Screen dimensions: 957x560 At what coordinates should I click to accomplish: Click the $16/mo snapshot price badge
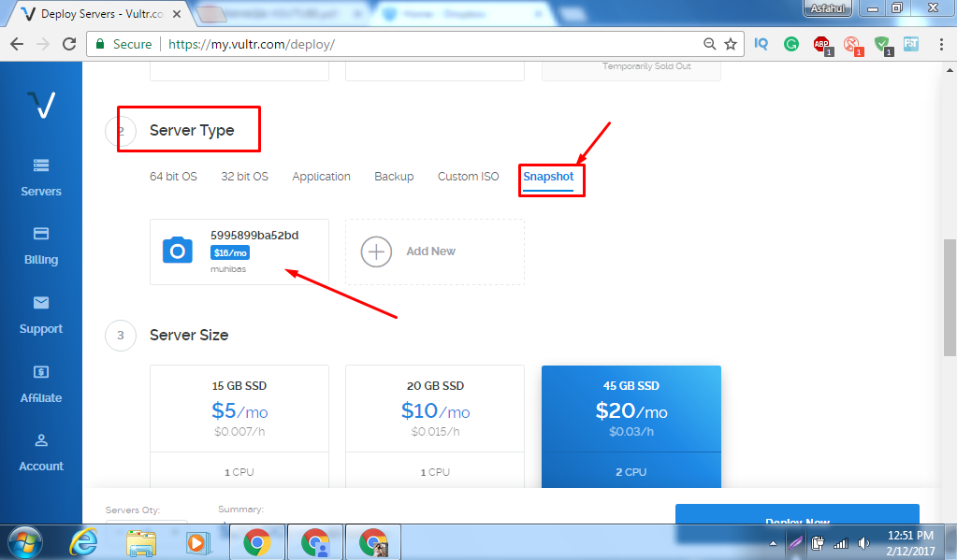click(230, 252)
